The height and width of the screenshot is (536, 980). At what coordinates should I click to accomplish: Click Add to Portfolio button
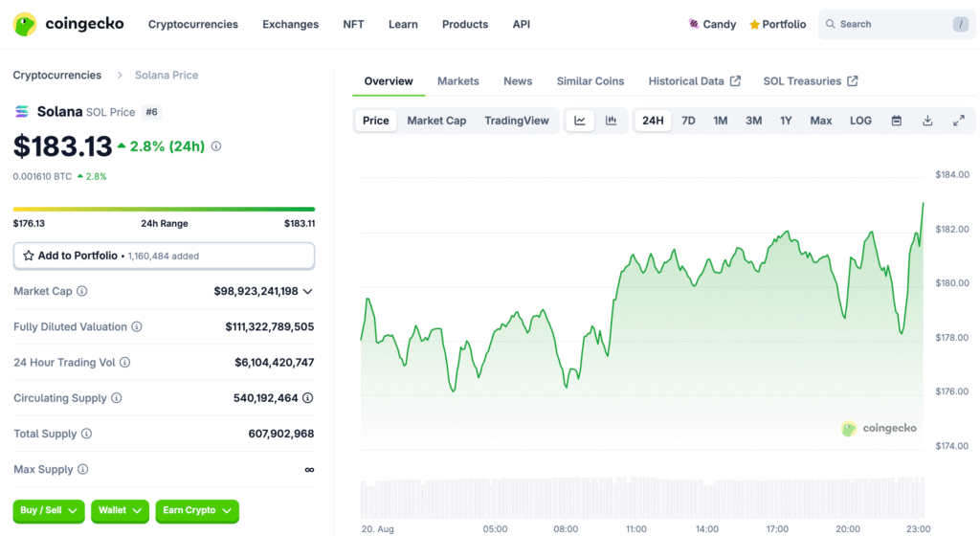[x=164, y=257]
